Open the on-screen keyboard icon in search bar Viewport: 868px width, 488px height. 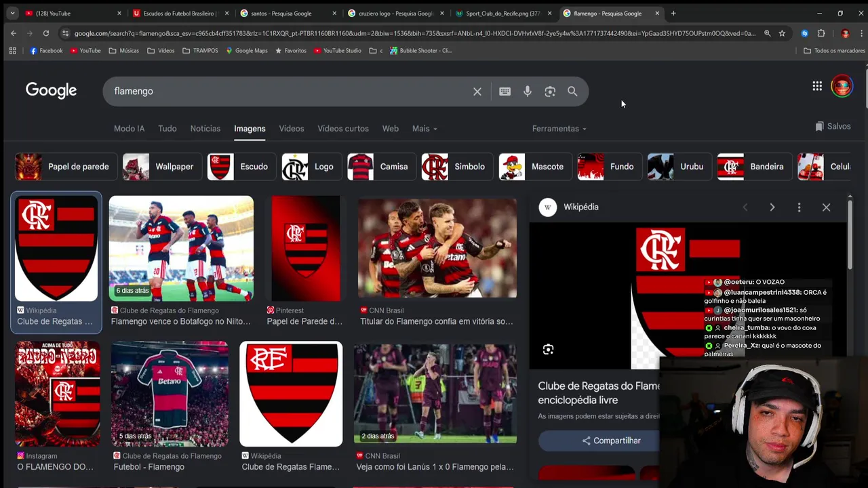pos(505,91)
